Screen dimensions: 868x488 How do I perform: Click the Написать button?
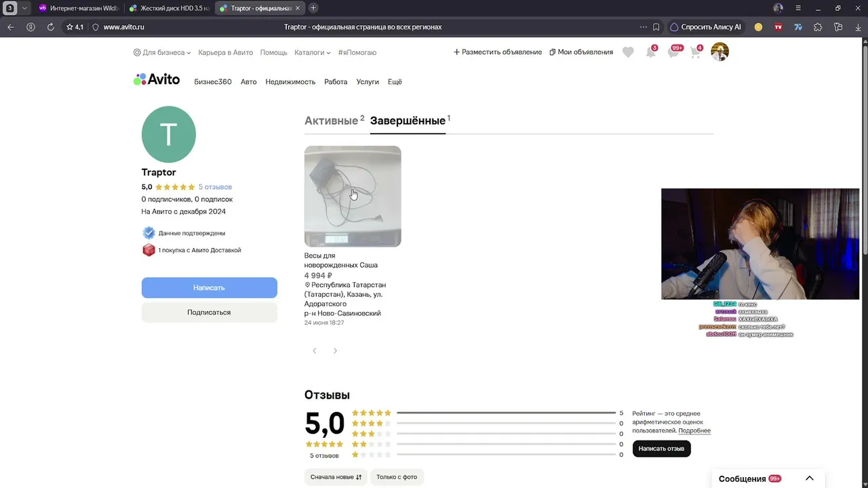click(x=209, y=287)
